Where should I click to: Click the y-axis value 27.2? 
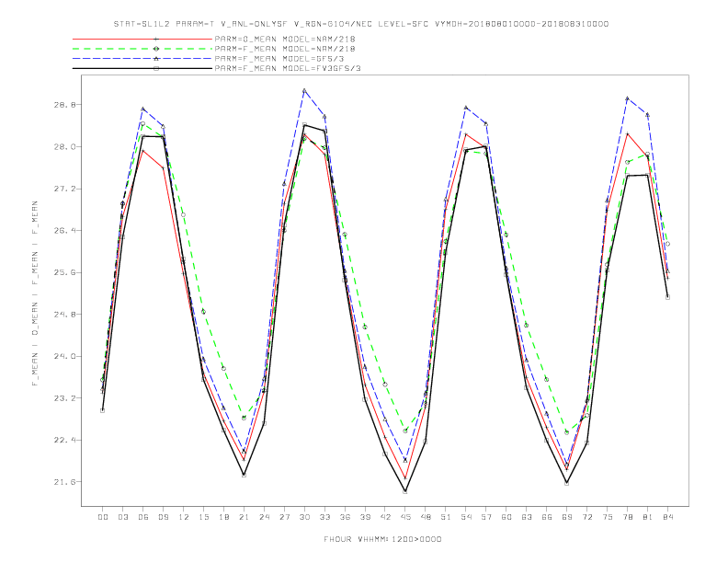point(64,189)
